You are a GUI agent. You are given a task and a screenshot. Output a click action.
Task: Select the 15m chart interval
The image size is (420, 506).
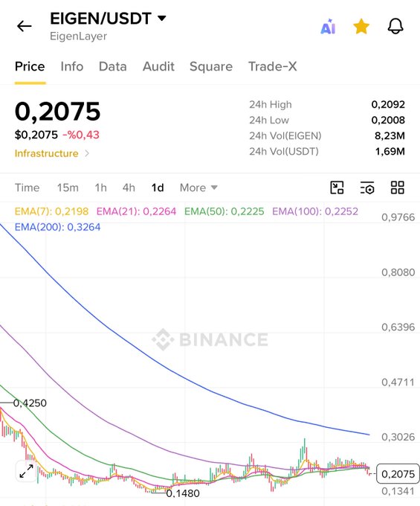[68, 188]
